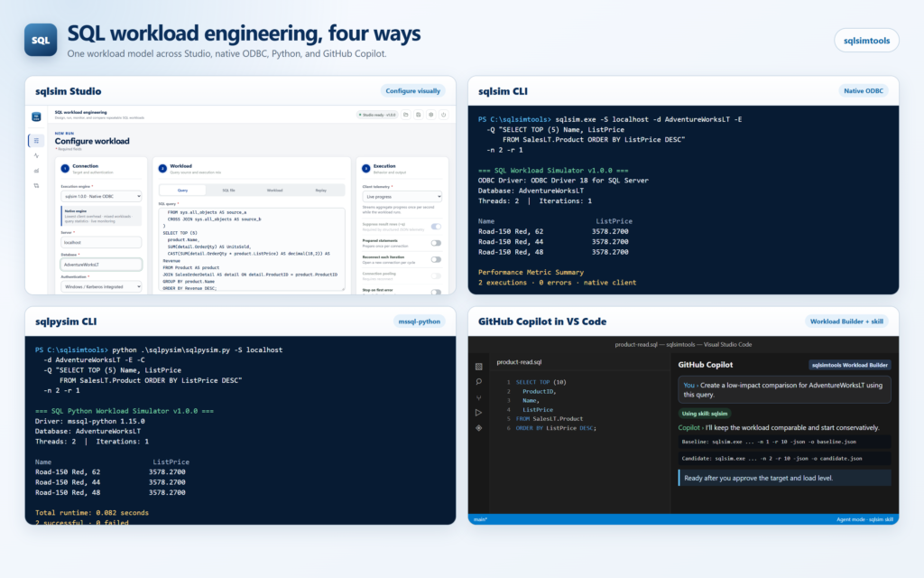924x578 pixels.
Task: Click sqlsimtools Workload Builder chip in Copilot
Action: (x=849, y=365)
